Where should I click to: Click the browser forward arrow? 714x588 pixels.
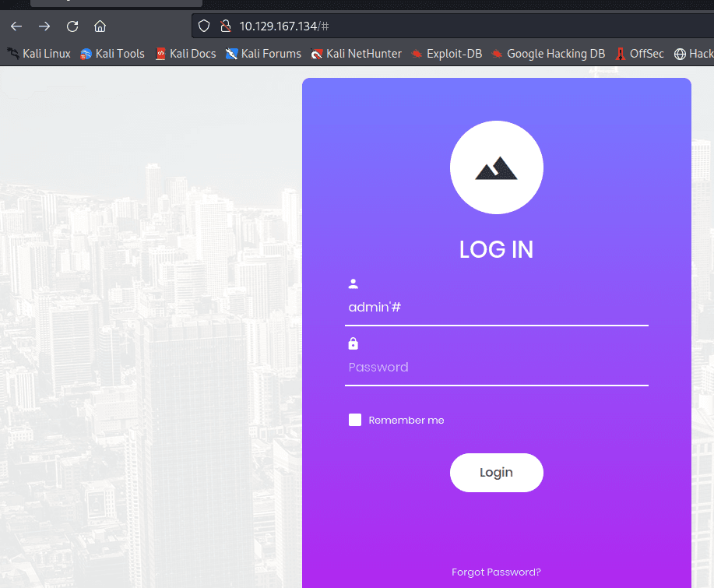click(44, 26)
